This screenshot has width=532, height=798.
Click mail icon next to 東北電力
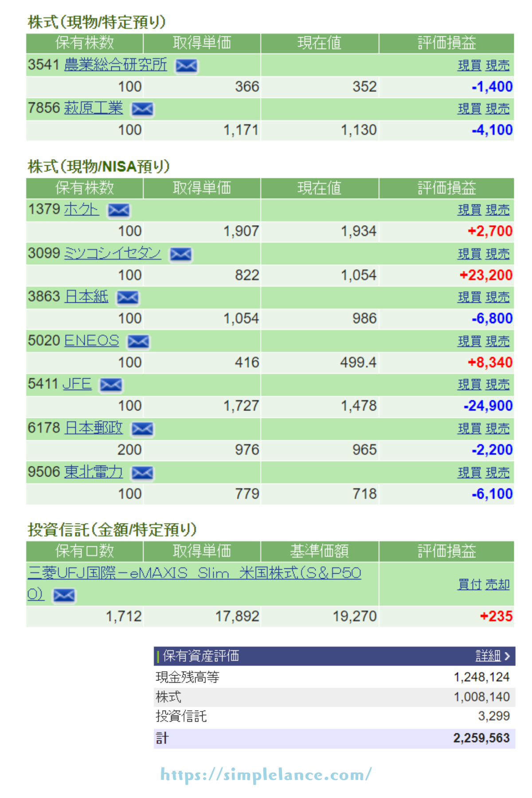pyautogui.click(x=142, y=473)
